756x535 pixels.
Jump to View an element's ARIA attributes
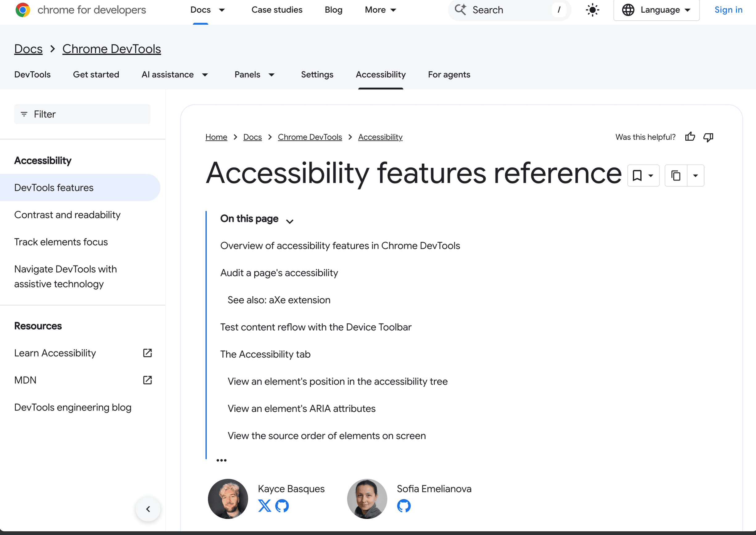point(302,409)
